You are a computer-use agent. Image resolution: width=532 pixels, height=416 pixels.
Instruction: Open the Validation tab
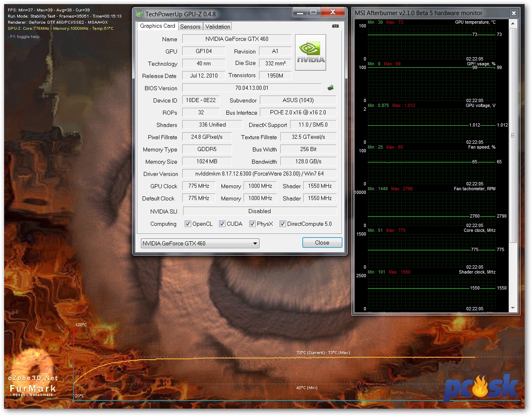[218, 27]
